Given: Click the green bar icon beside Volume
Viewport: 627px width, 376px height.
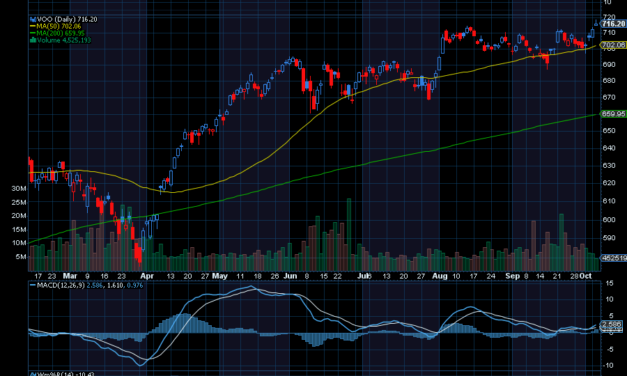Looking at the screenshot, I should 33,40.
